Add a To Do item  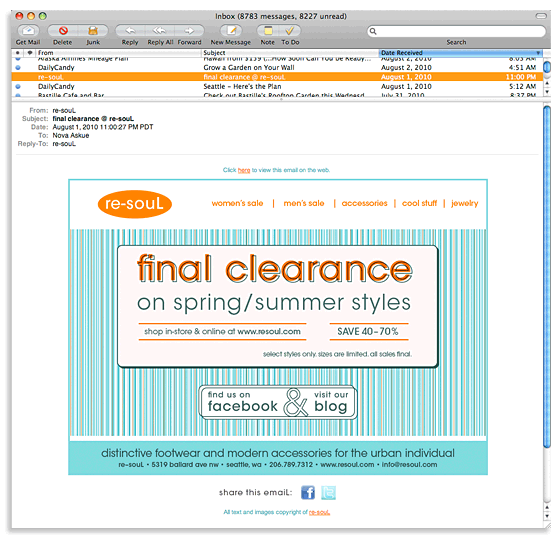pos(290,31)
